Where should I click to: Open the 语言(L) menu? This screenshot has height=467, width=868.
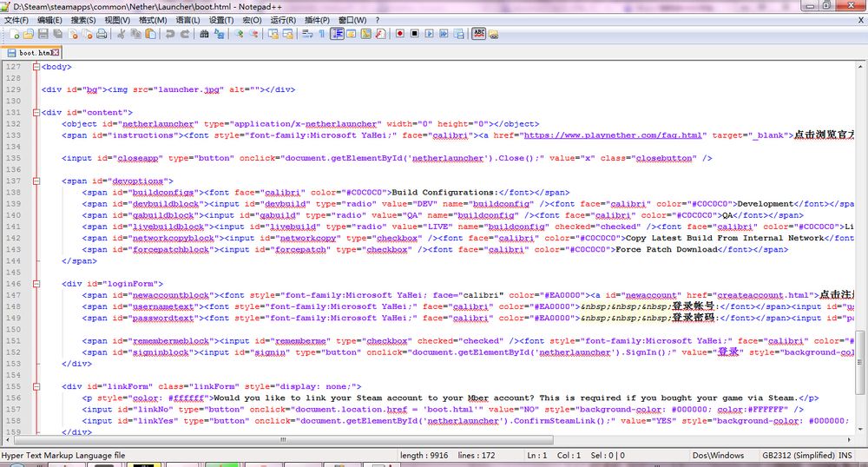[187, 20]
